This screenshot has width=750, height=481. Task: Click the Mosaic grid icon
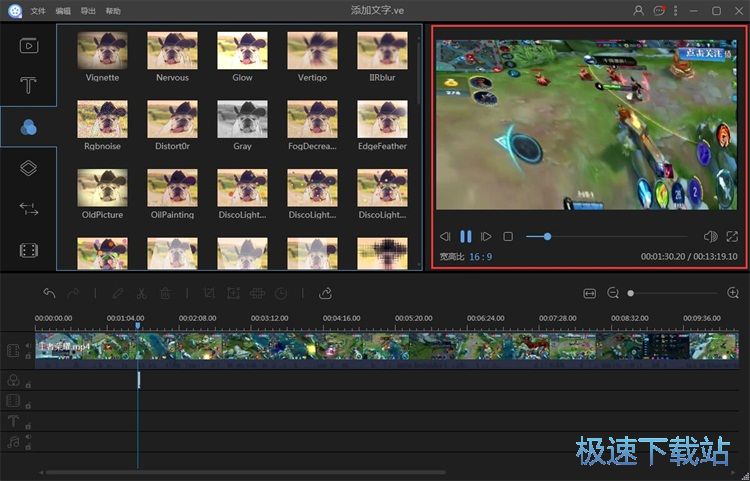(x=257, y=293)
